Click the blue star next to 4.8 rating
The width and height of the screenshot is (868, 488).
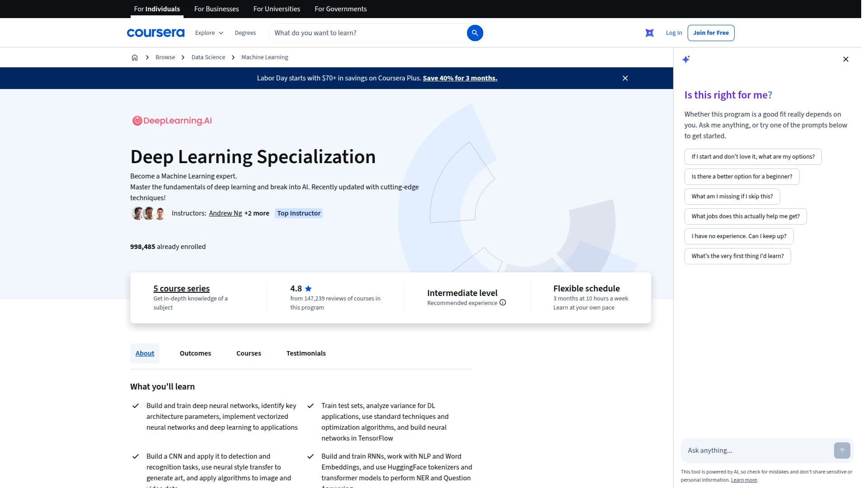point(308,289)
